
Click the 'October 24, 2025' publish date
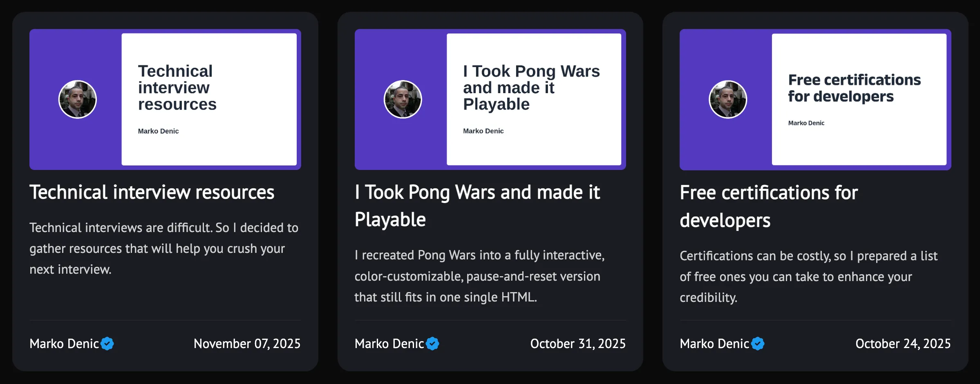click(904, 344)
